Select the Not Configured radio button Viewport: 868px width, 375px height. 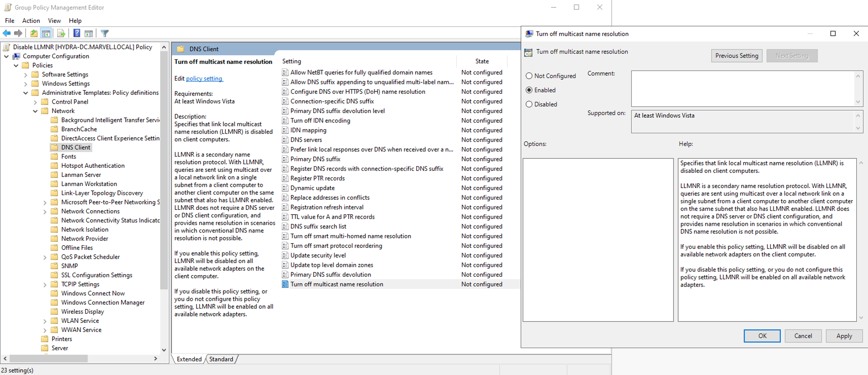(529, 76)
